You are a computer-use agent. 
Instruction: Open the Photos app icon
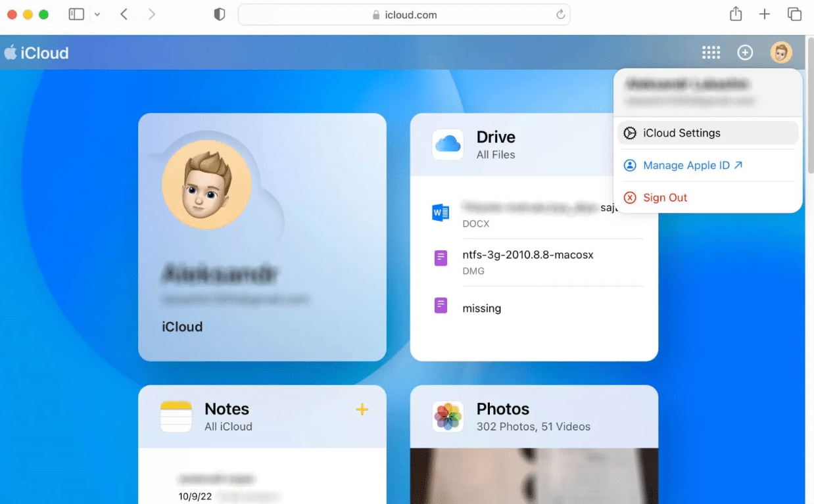(x=448, y=417)
